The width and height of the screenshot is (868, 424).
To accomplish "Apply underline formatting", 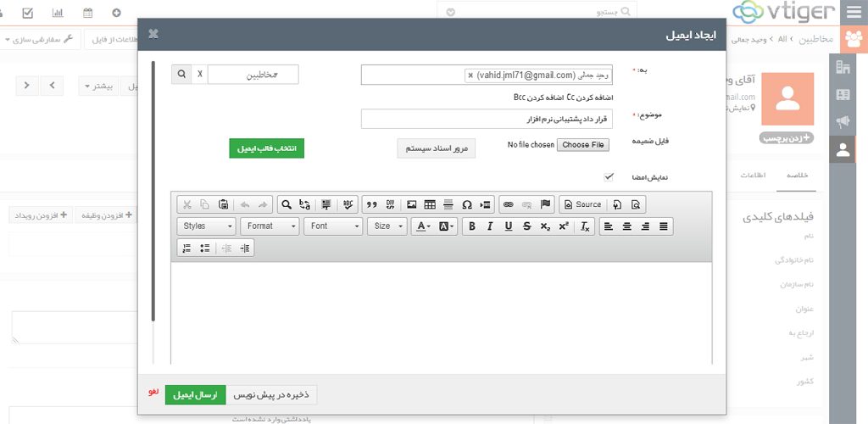I will point(509,226).
